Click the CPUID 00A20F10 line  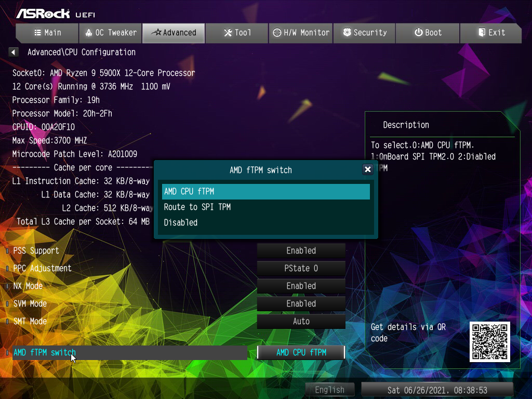point(44,127)
